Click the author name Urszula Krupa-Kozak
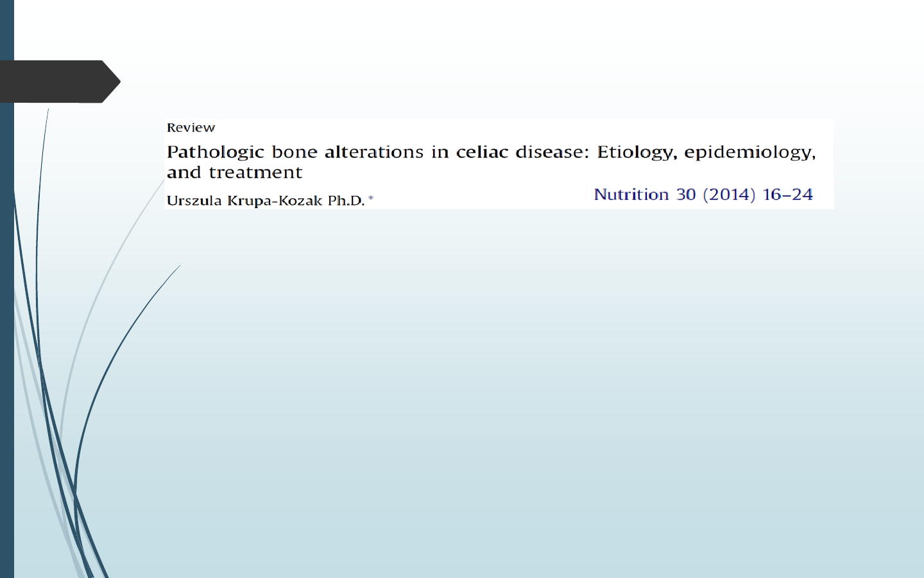The width and height of the screenshot is (924, 578). coord(244,201)
